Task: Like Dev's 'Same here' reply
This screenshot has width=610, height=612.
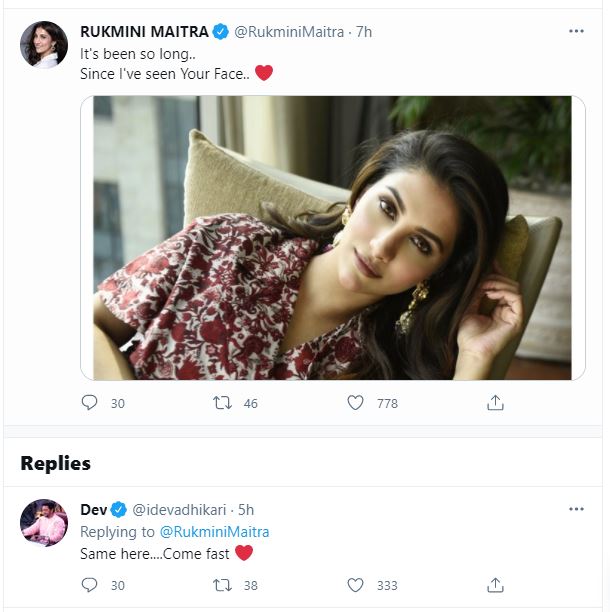Action: 355,584
